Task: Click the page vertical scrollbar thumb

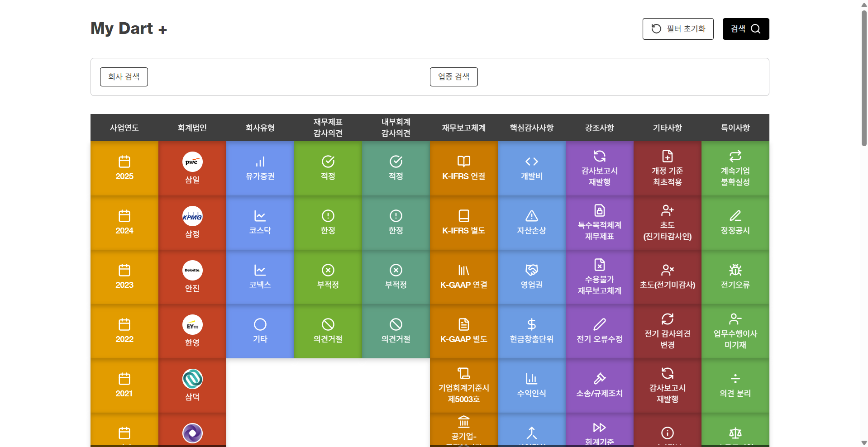Action: [863, 77]
